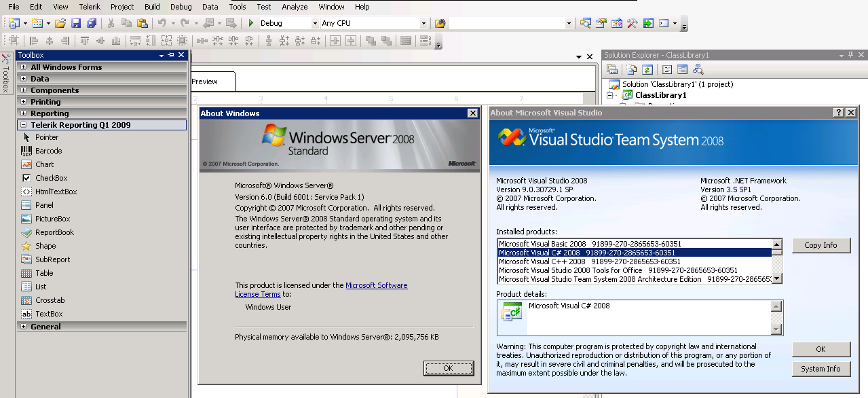Image resolution: width=868 pixels, height=398 pixels.
Task: Select Microsoft Visual Basic 2008 list row
Action: tap(635, 244)
